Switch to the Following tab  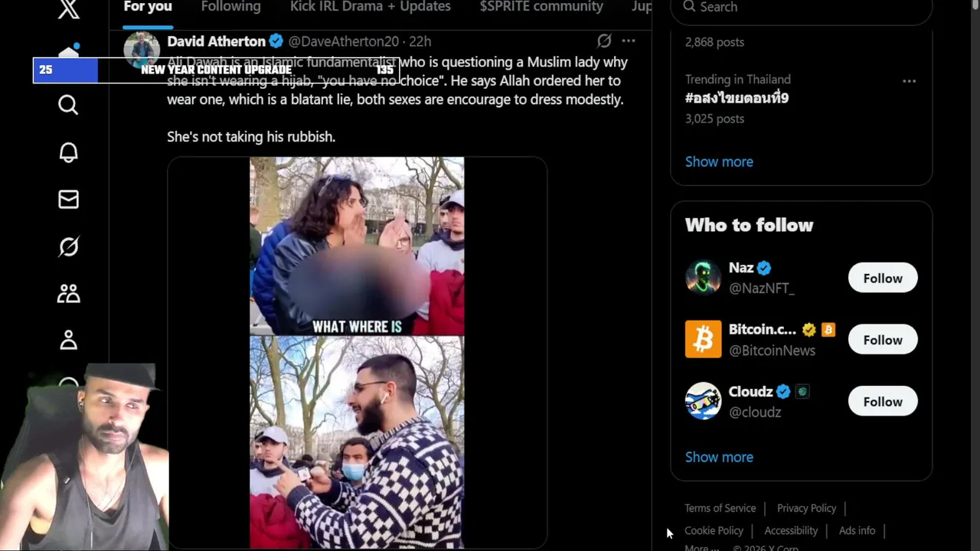(x=230, y=7)
